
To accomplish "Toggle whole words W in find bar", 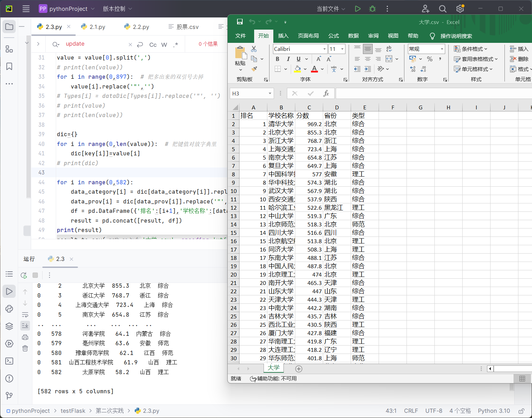I will (164, 45).
